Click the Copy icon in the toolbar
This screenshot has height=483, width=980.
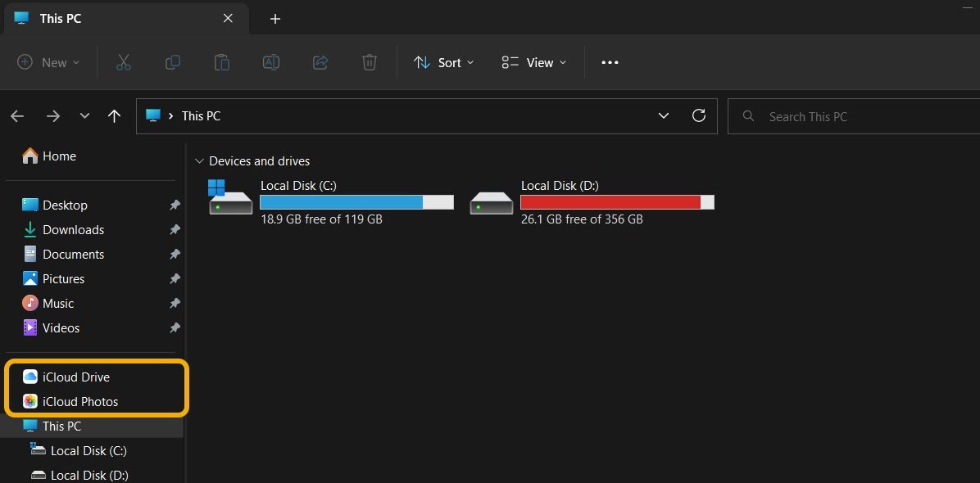click(173, 61)
